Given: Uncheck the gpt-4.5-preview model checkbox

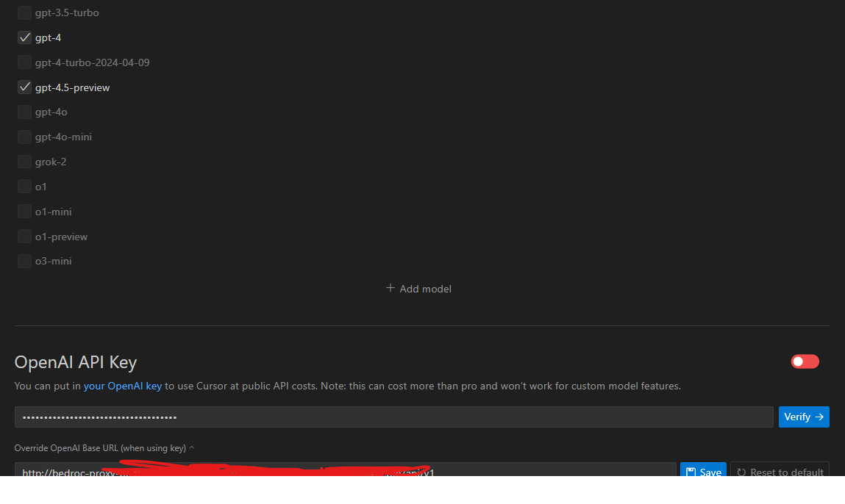Looking at the screenshot, I should (x=24, y=87).
